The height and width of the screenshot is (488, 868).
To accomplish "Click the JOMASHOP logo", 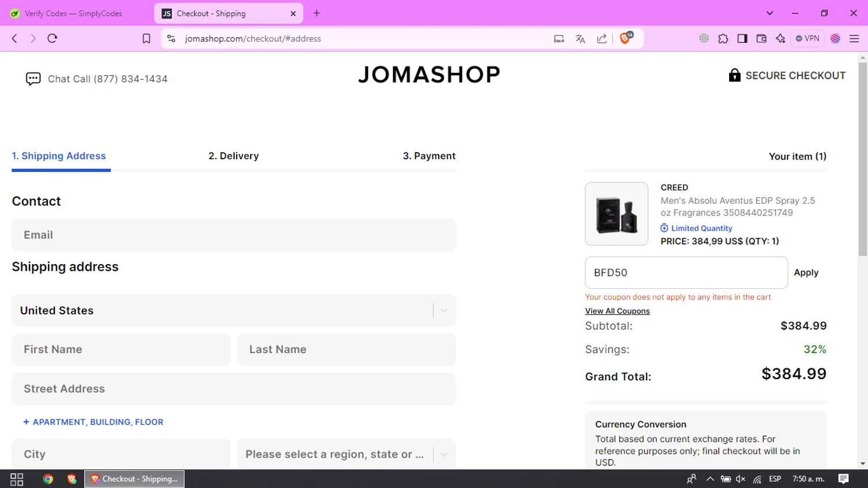I will (429, 74).
